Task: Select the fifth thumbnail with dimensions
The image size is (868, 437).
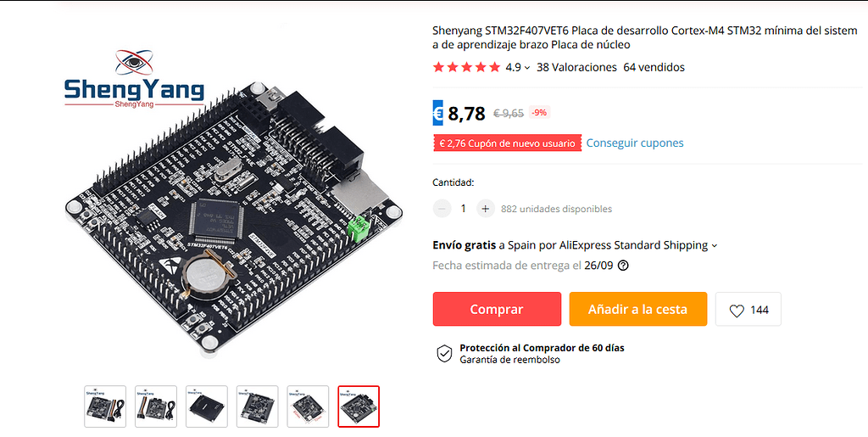Action: 308,406
